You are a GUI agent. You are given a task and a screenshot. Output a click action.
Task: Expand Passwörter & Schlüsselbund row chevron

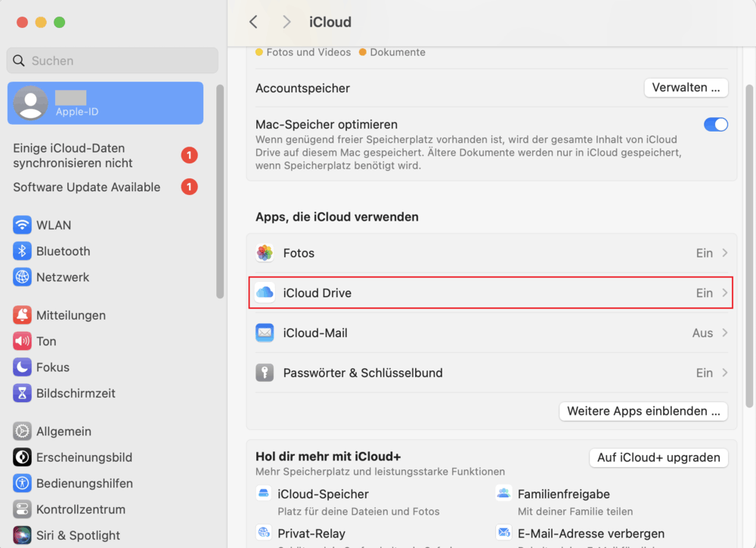[725, 373]
